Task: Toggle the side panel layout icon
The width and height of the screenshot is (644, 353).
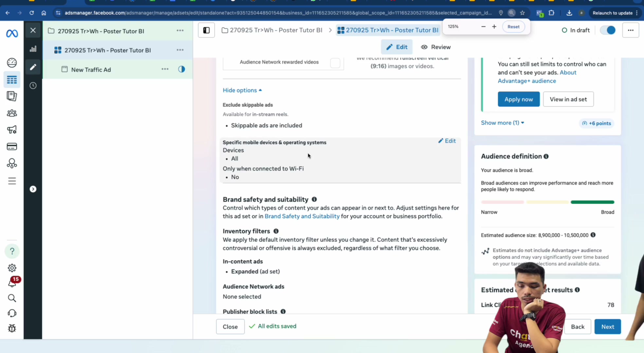Action: tap(206, 30)
